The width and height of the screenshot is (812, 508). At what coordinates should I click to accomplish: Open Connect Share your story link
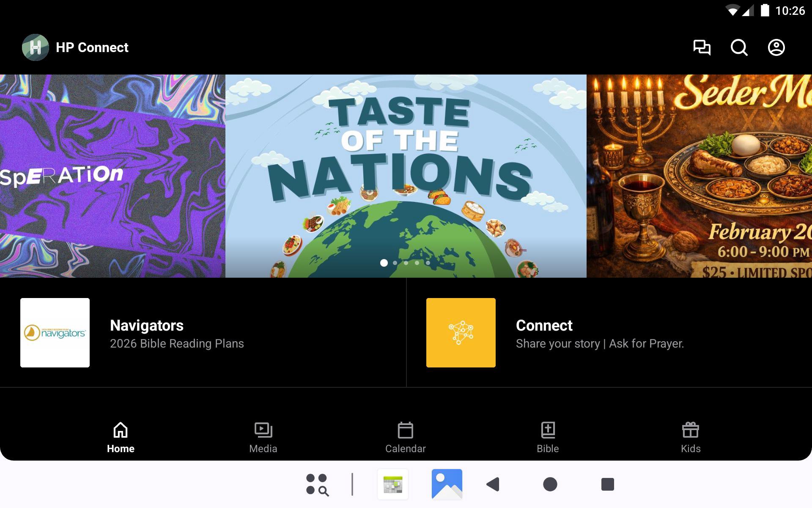(599, 334)
